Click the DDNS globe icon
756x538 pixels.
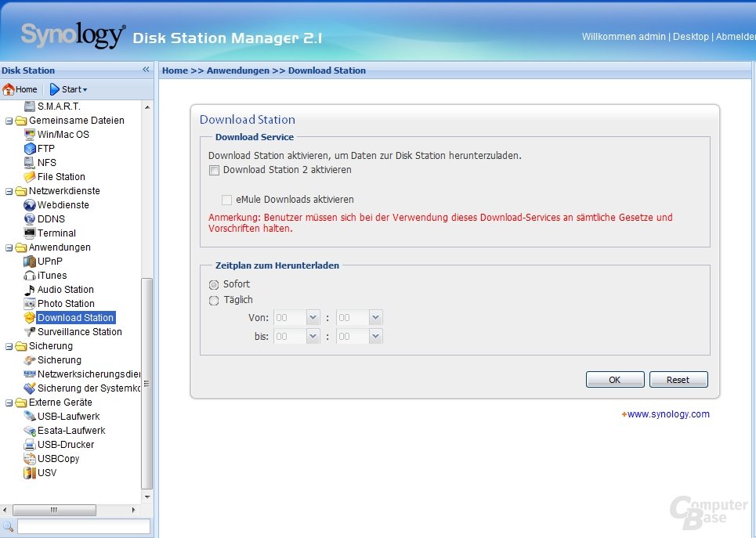(x=30, y=218)
